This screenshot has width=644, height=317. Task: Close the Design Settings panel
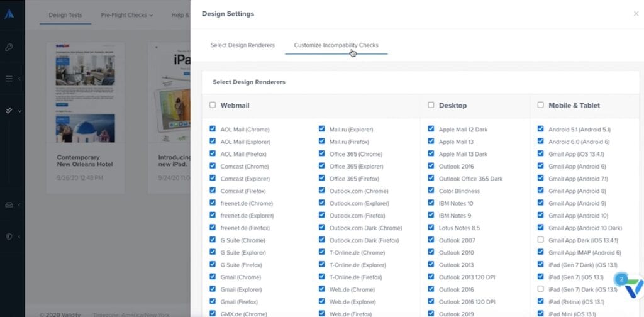pyautogui.click(x=636, y=14)
